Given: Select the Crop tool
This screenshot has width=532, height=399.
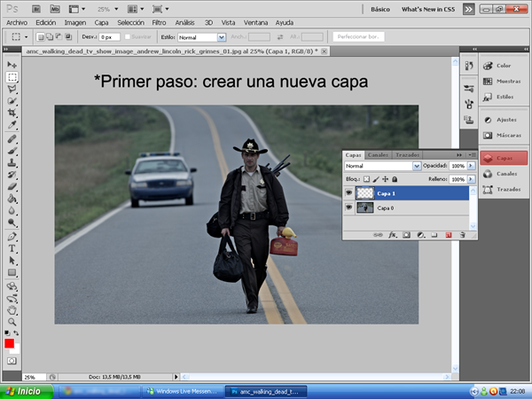Looking at the screenshot, I should click(x=12, y=114).
